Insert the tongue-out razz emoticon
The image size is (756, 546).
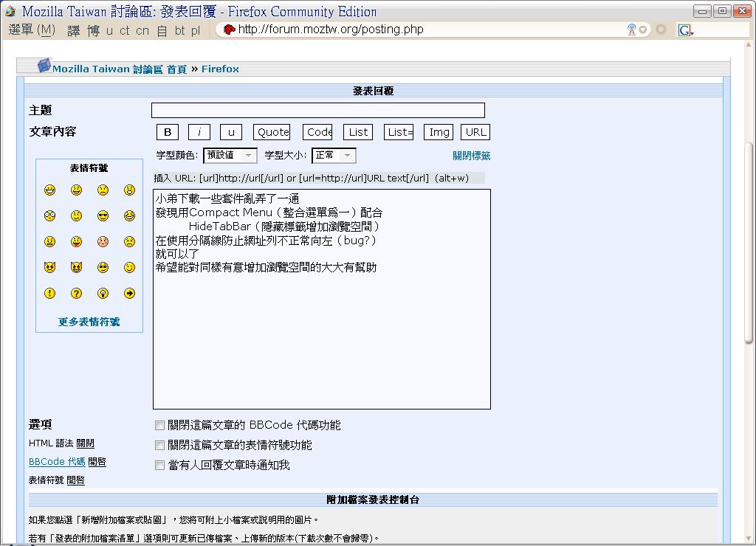coord(76,241)
